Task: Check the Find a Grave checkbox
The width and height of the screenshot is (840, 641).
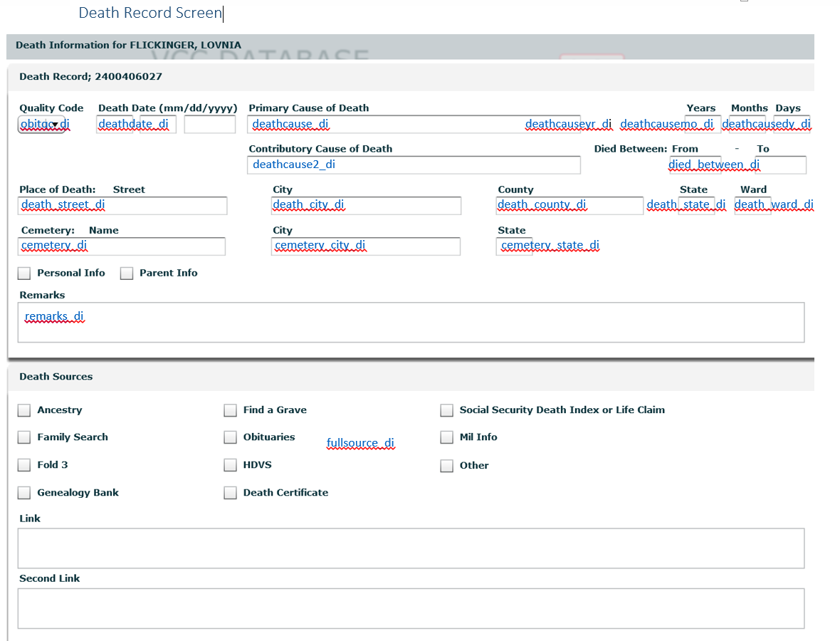Action: 230,410
